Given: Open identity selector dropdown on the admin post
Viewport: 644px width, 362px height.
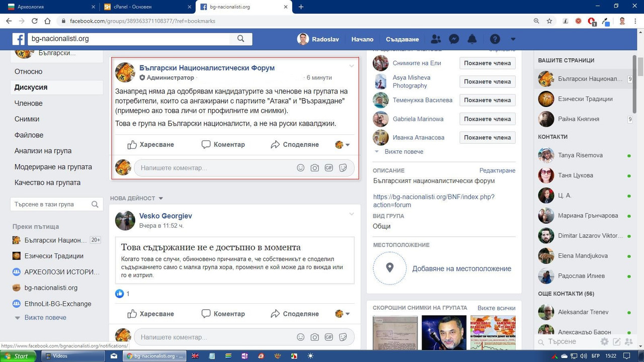Looking at the screenshot, I should tap(342, 145).
